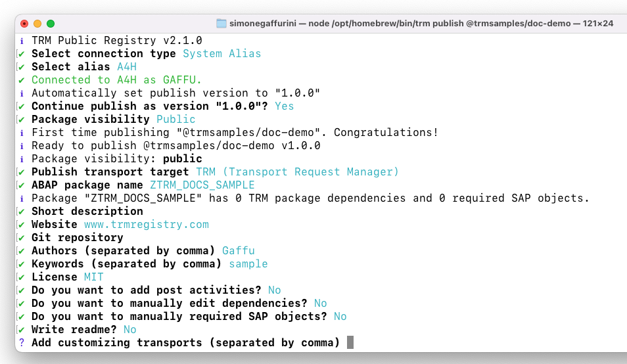The width and height of the screenshot is (627, 364).
Task: Click the info icon beside 'Package visibility: public'
Action: pos(22,160)
